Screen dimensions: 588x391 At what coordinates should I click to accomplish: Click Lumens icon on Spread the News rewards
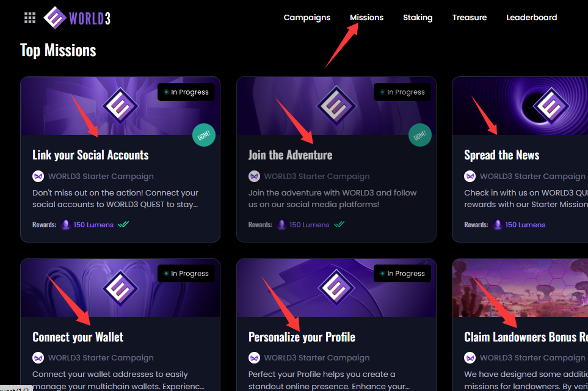(498, 224)
